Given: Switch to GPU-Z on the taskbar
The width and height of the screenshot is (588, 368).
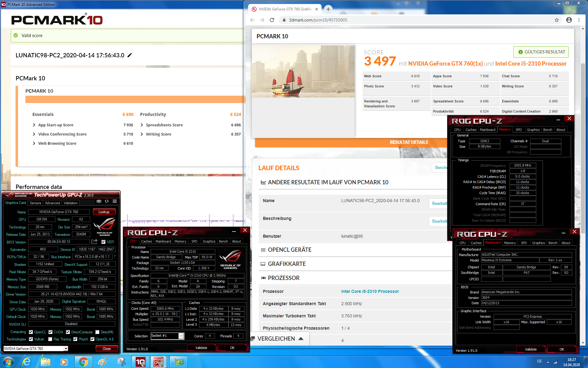Looking at the screenshot, I should point(178,362).
